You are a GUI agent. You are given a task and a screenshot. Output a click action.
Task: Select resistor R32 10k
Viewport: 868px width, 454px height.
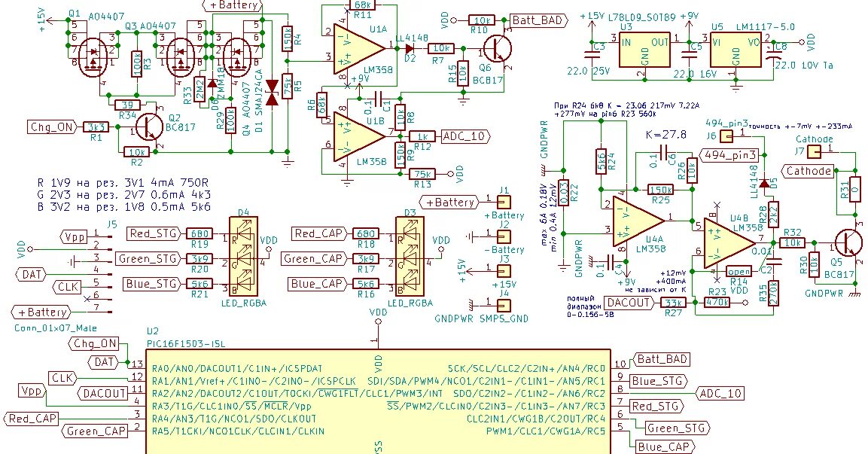click(793, 242)
